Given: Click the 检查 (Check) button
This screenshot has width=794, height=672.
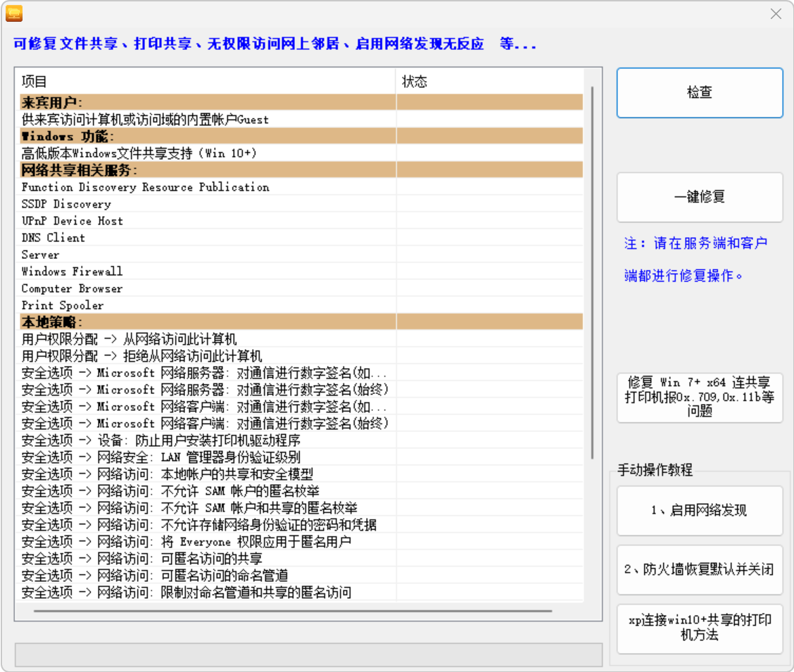Looking at the screenshot, I should (x=699, y=92).
